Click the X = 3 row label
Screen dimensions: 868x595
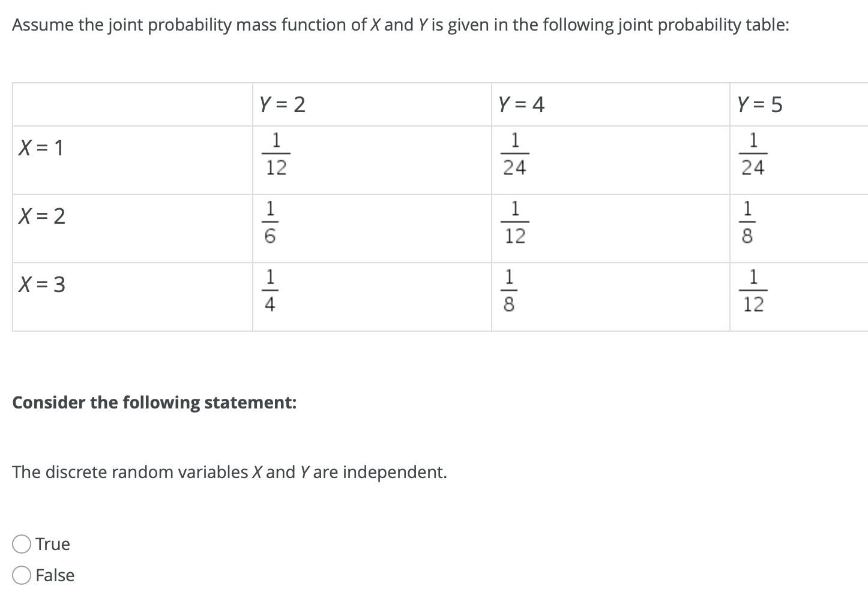41,284
